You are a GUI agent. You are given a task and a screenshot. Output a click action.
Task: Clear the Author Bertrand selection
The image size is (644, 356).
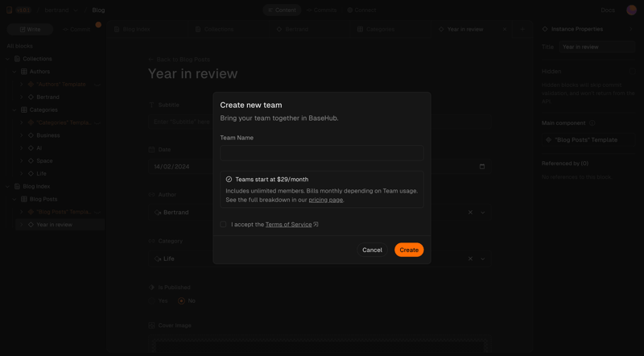point(470,213)
